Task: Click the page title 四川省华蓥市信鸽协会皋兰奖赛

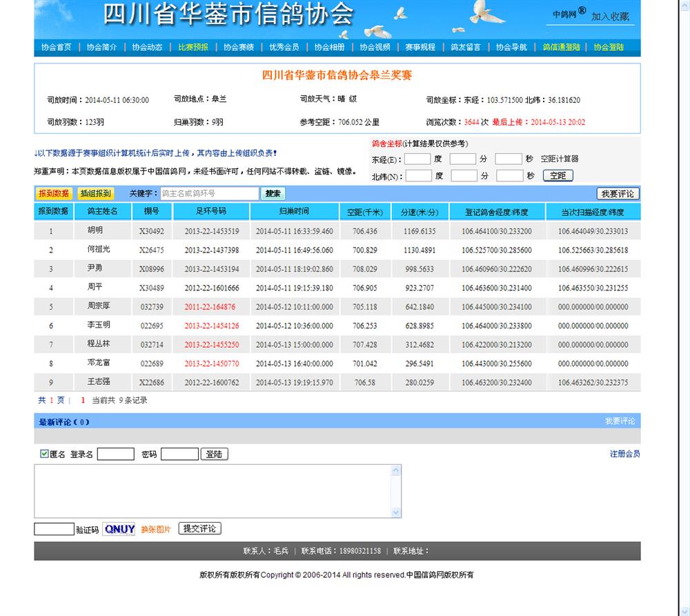Action: [337, 75]
